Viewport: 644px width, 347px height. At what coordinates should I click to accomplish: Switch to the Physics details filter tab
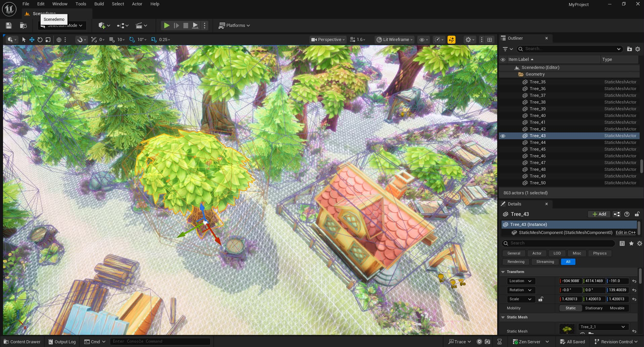(x=600, y=254)
